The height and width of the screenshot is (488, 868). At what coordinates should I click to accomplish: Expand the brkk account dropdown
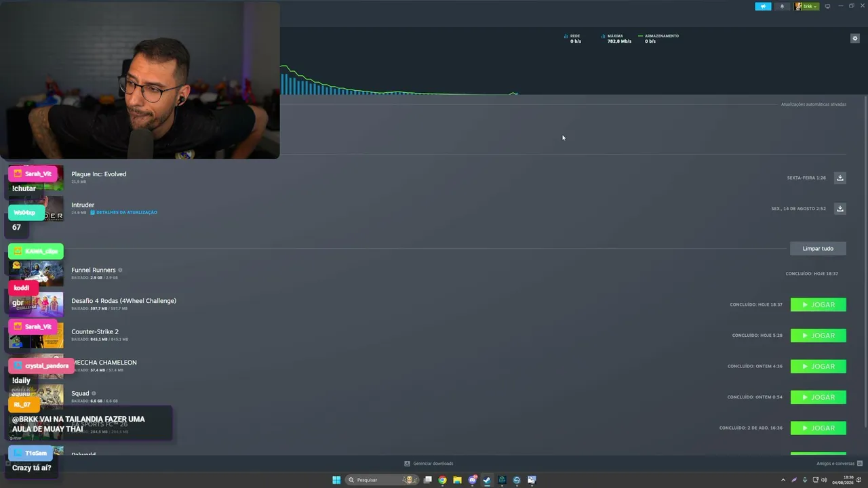click(807, 6)
